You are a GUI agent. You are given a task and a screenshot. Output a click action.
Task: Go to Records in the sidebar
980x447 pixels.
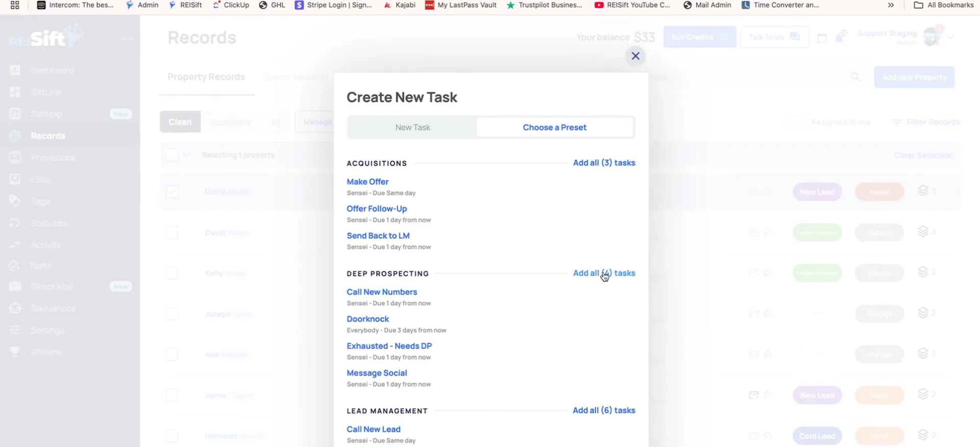point(48,136)
